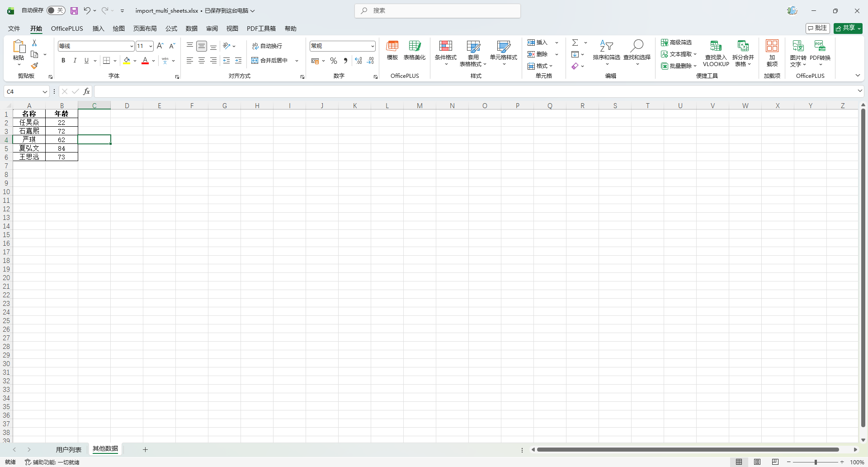
Task: Toggle bold formatting
Action: [x=63, y=61]
